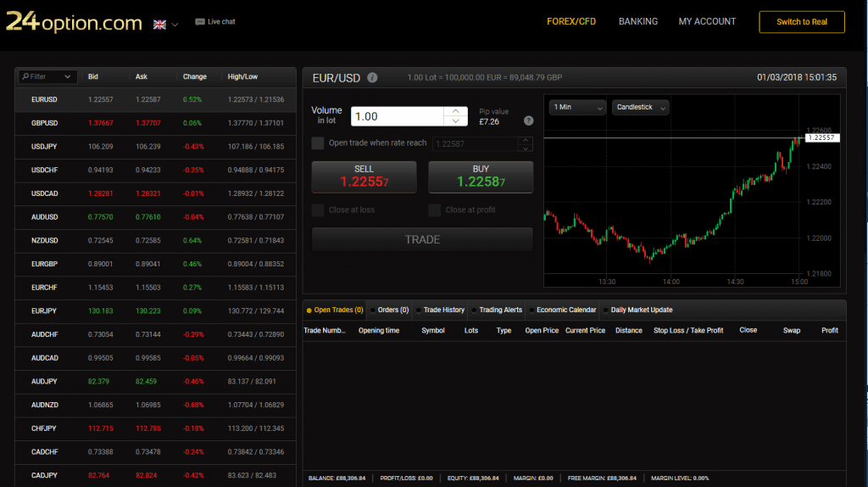Open the MY ACCOUNT menu
This screenshot has width=868, height=487.
pyautogui.click(x=708, y=21)
